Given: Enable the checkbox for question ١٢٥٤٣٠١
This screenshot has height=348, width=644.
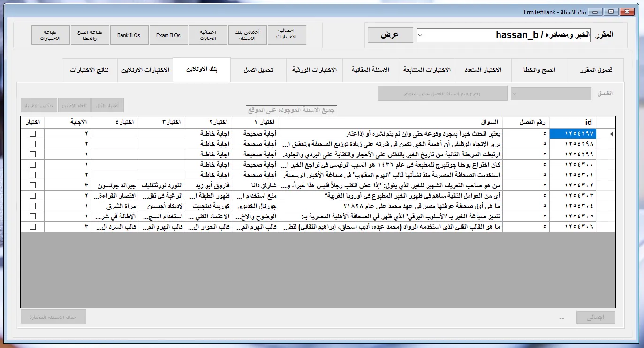Looking at the screenshot, I should pyautogui.click(x=32, y=175).
